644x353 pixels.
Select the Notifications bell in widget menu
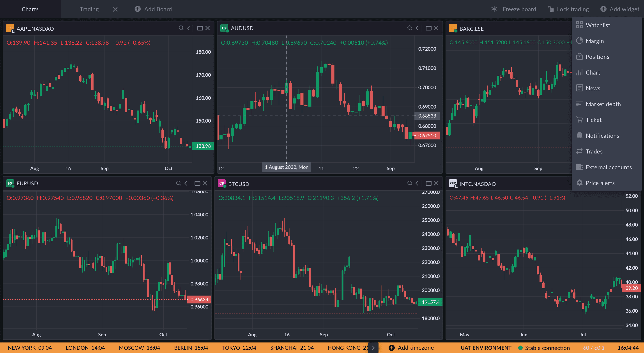[x=580, y=135]
